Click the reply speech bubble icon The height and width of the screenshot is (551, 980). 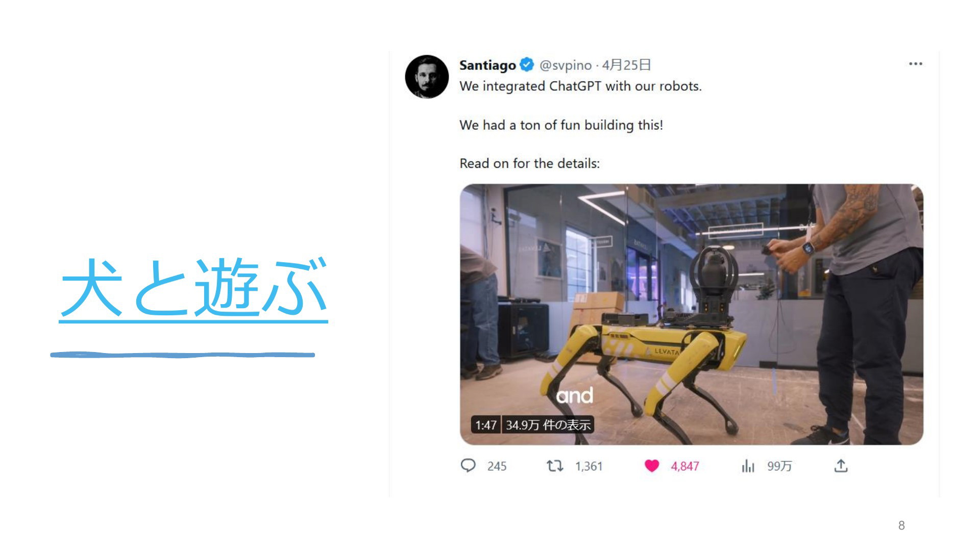[468, 465]
